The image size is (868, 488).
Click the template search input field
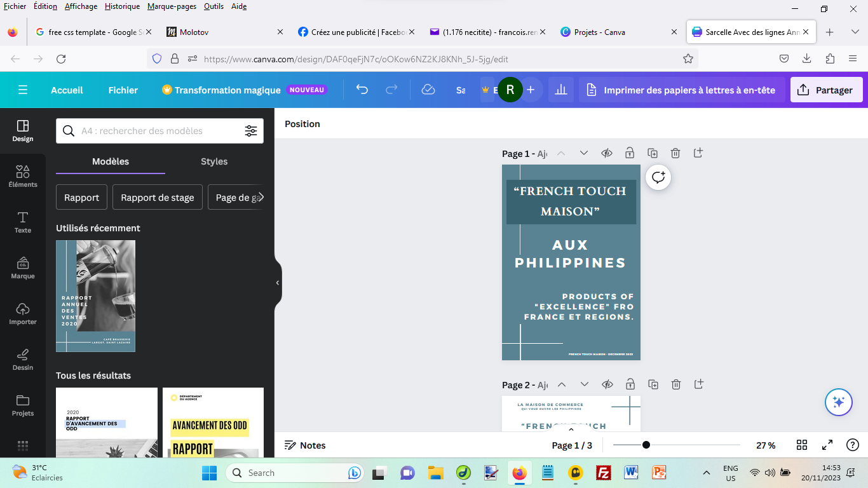159,131
